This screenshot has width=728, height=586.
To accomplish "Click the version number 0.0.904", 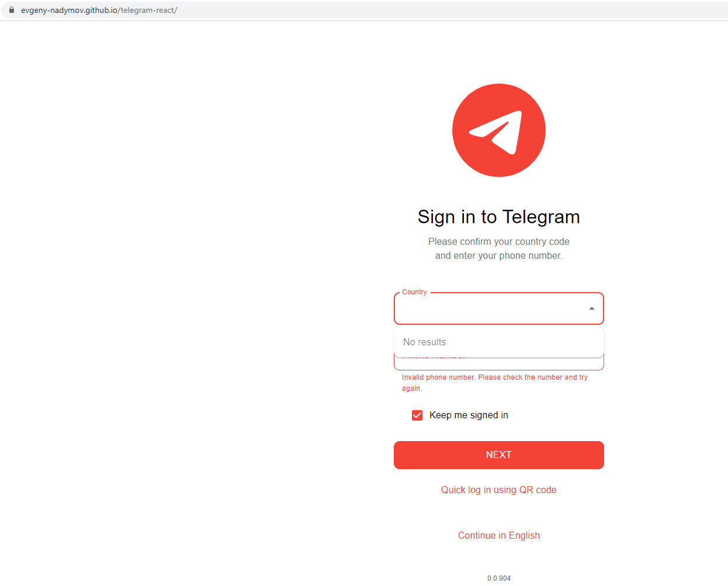I will (x=498, y=578).
